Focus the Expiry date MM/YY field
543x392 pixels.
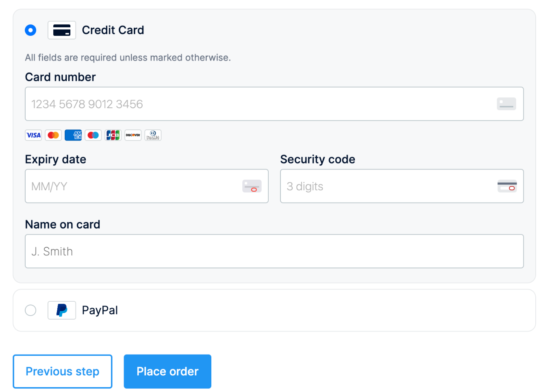[147, 186]
